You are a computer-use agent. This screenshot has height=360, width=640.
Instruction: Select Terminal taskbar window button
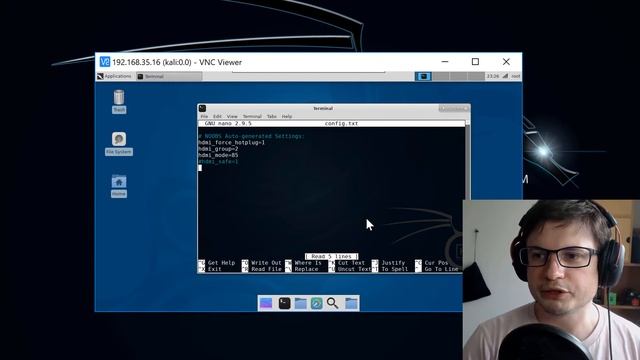[169, 76]
